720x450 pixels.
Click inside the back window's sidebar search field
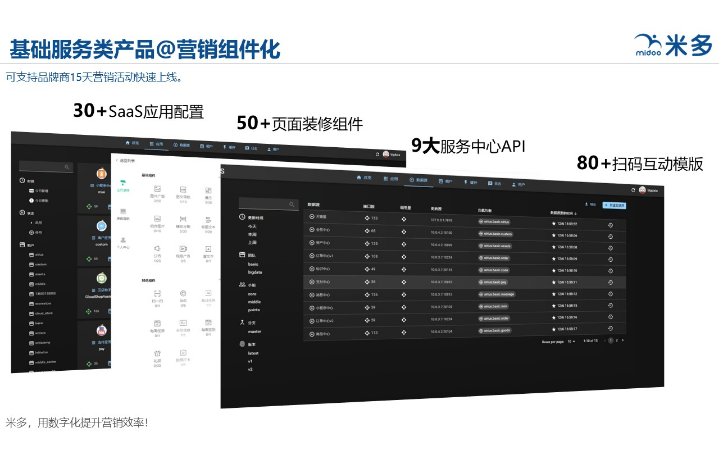pyautogui.click(x=46, y=167)
